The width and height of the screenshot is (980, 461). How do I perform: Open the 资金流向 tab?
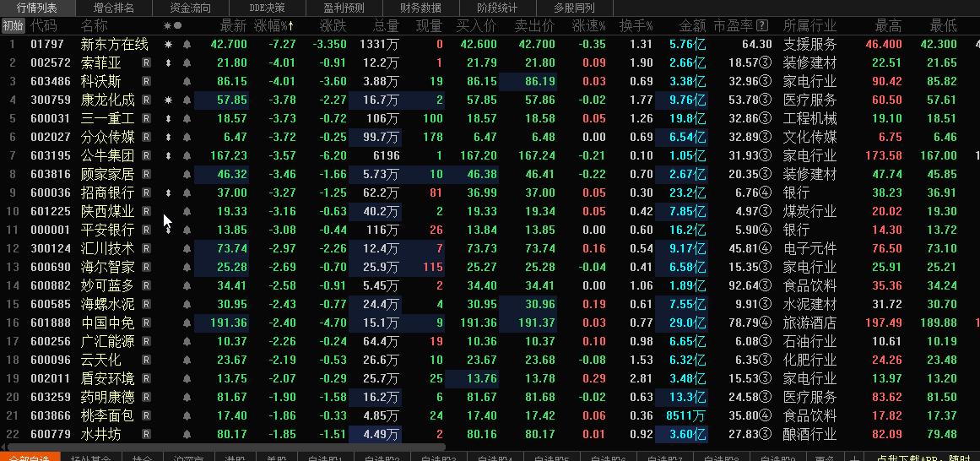tap(191, 8)
